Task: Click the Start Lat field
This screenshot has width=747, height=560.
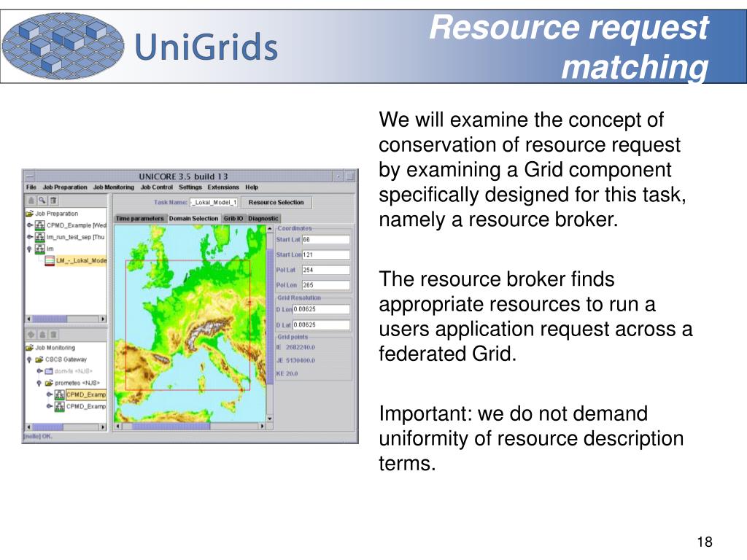Action: pos(326,239)
